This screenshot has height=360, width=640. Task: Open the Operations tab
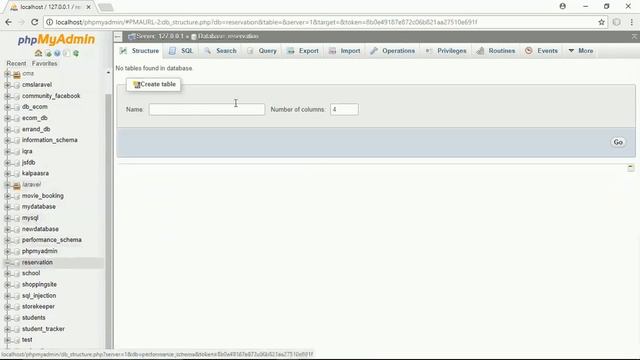point(393,51)
